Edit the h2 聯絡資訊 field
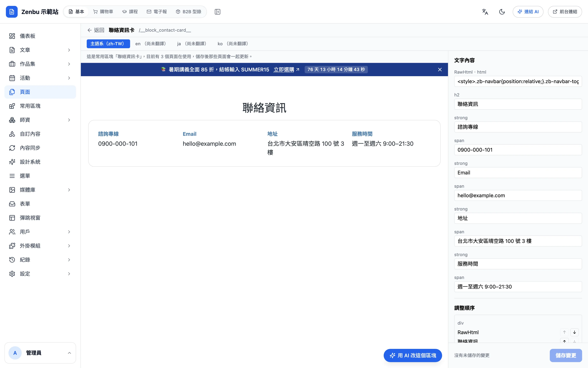Viewport: 588px width, 368px height. [518, 104]
